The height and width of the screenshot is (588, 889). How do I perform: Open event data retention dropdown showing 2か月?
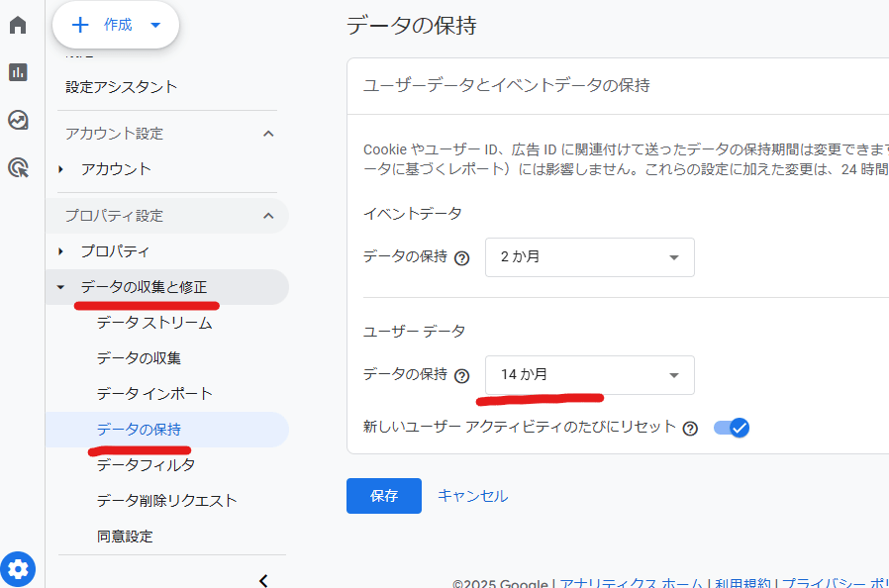pos(589,257)
